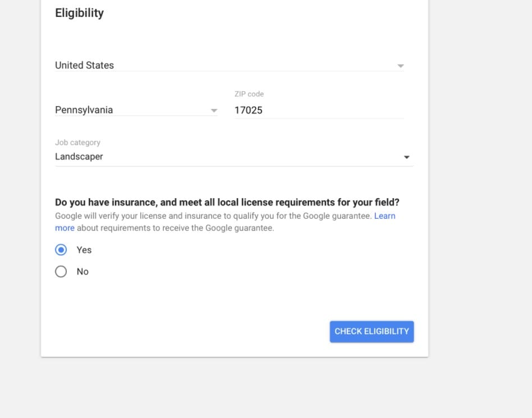532x418 pixels.
Task: Open the Pennsylvania state selector
Action: tap(136, 110)
